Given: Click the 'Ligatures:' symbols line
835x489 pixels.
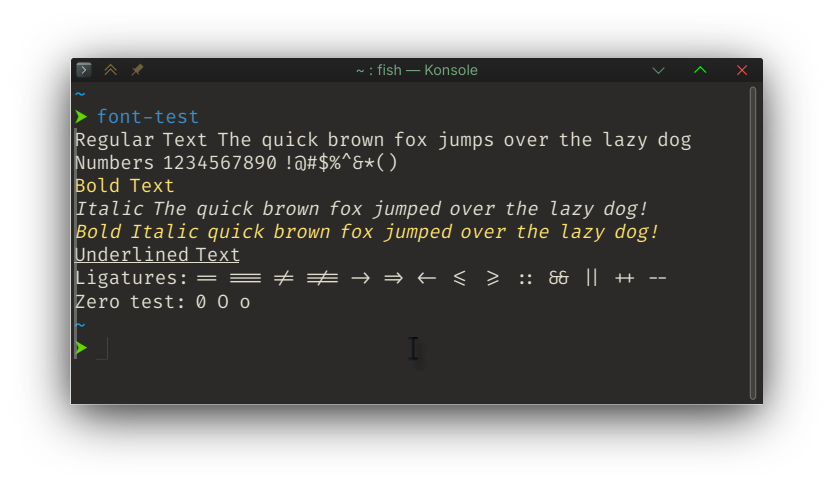Looking at the screenshot, I should 370,278.
